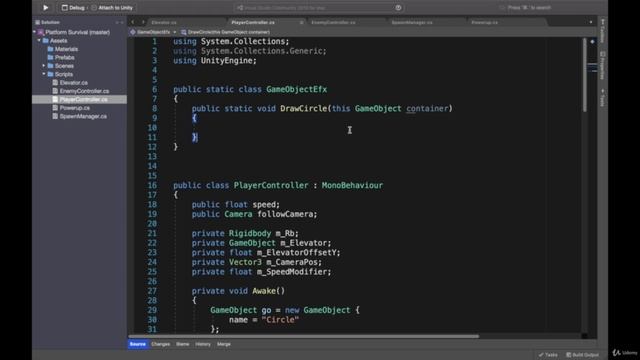This screenshot has height=360, width=640.
Task: Switch to the Elevator.cs tab
Action: coord(164,22)
